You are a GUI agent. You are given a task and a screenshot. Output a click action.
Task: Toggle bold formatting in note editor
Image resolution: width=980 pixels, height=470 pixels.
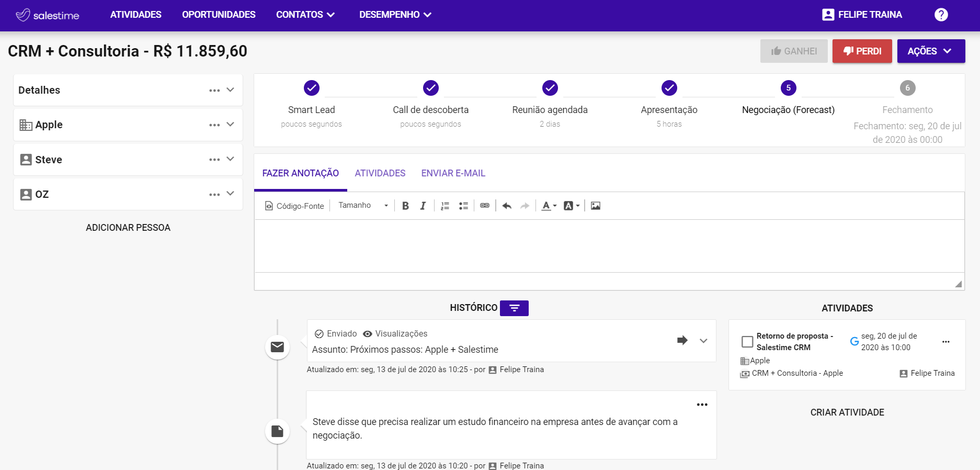point(405,206)
